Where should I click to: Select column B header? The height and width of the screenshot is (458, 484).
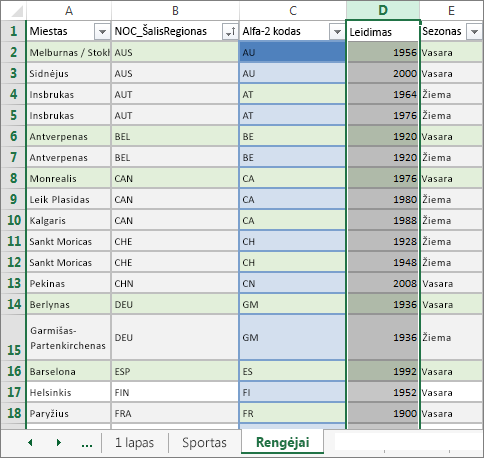pyautogui.click(x=175, y=11)
